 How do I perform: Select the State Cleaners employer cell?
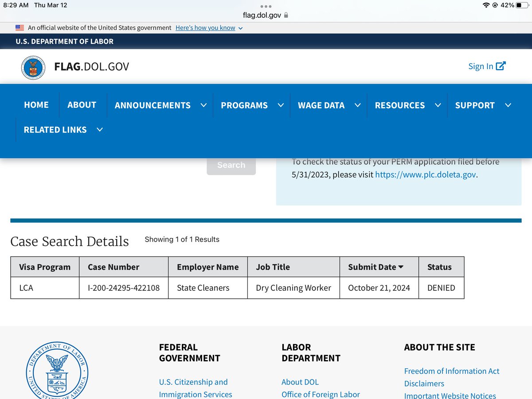click(208, 288)
